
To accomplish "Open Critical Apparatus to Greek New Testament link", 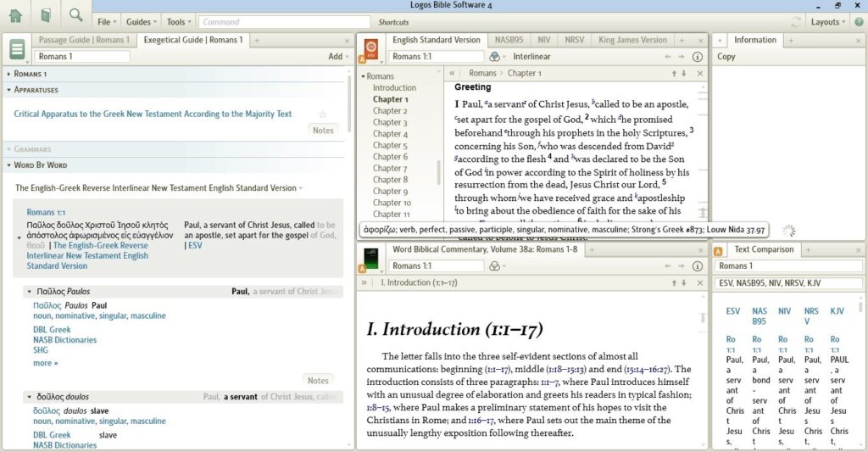I will click(x=153, y=114).
